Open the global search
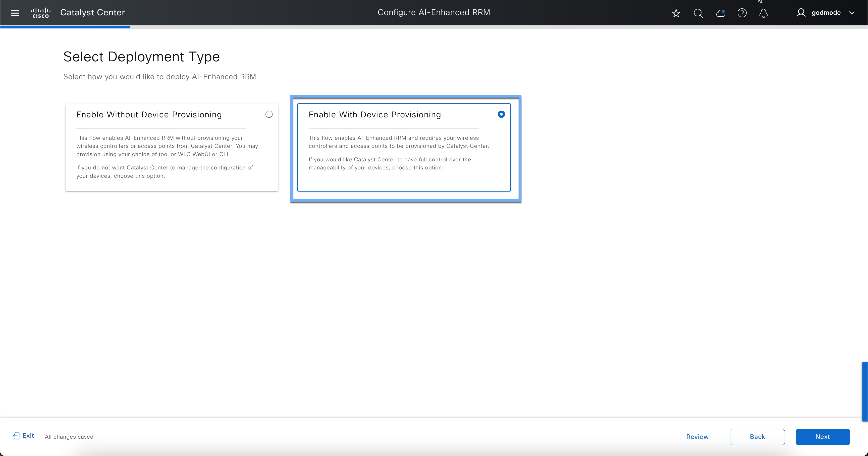This screenshot has width=868, height=456. click(698, 13)
